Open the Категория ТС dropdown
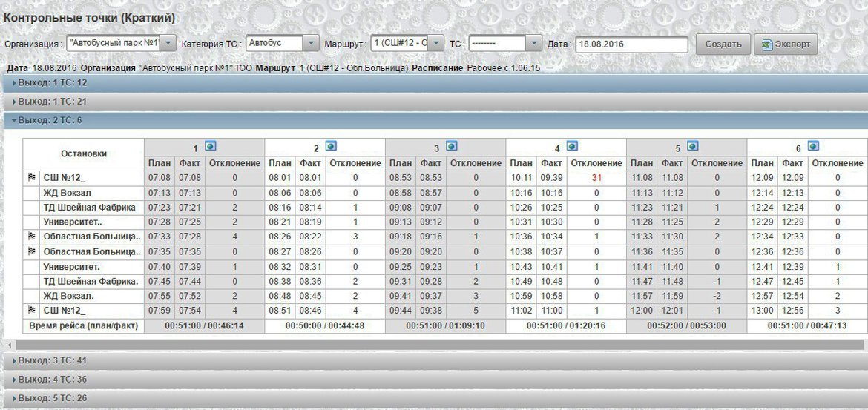868x410 pixels. point(311,44)
